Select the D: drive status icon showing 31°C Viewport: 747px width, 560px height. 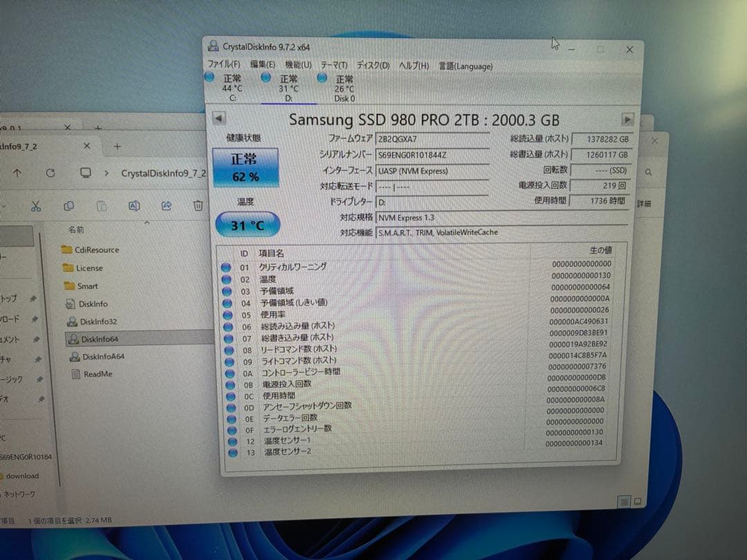[x=266, y=77]
